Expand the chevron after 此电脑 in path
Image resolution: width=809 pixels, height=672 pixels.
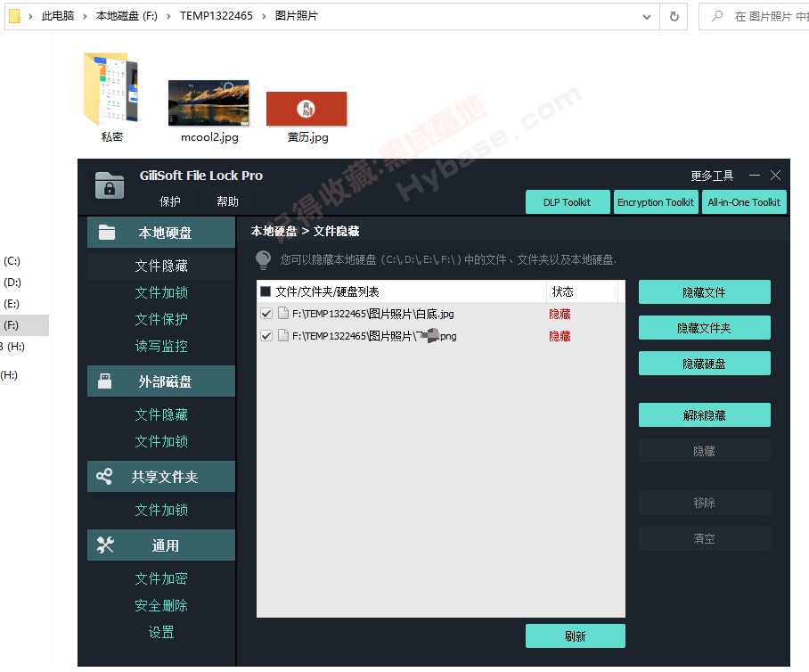click(x=85, y=16)
